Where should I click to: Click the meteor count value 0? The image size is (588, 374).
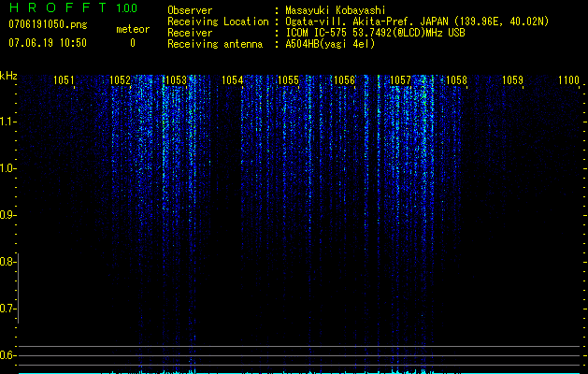pos(133,43)
